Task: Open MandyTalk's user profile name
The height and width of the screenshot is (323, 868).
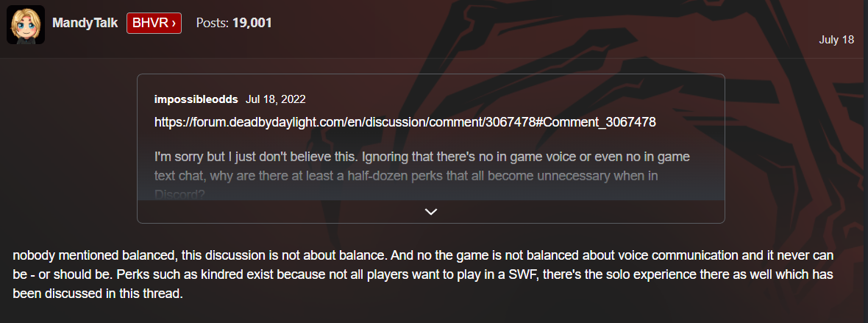Action: coord(85,23)
